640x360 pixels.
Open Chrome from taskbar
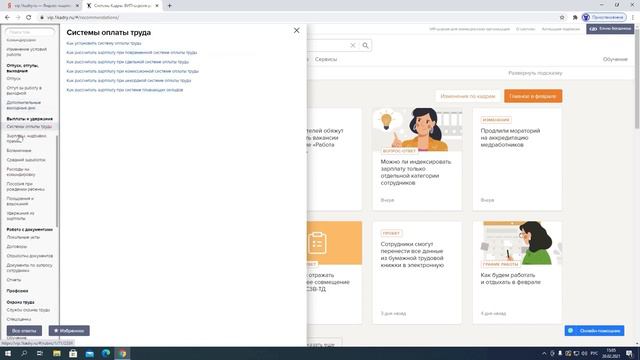pos(122,353)
